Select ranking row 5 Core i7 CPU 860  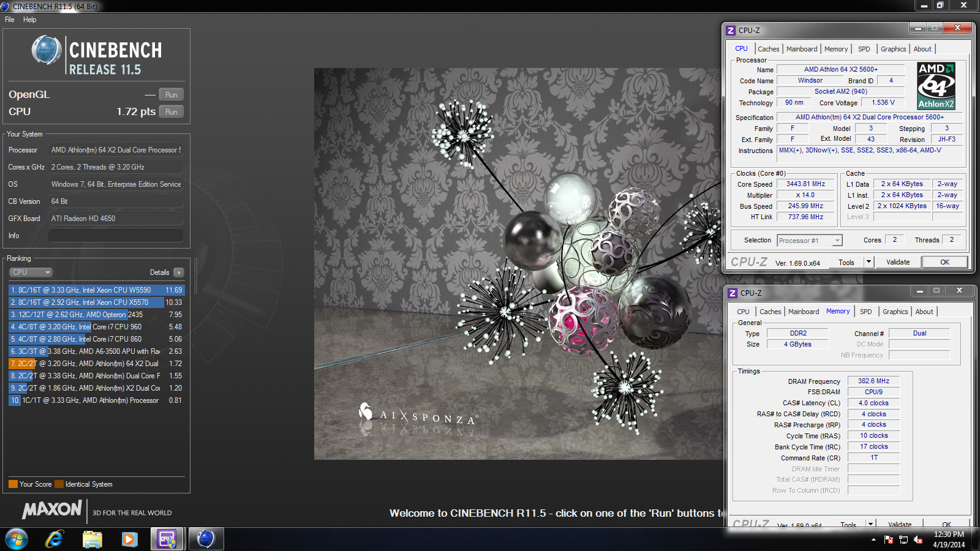[x=96, y=339]
